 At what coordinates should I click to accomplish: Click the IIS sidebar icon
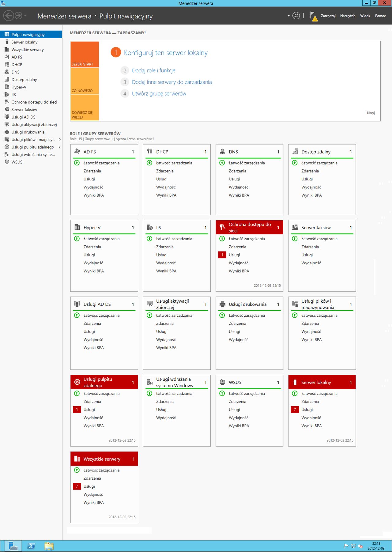point(7,94)
